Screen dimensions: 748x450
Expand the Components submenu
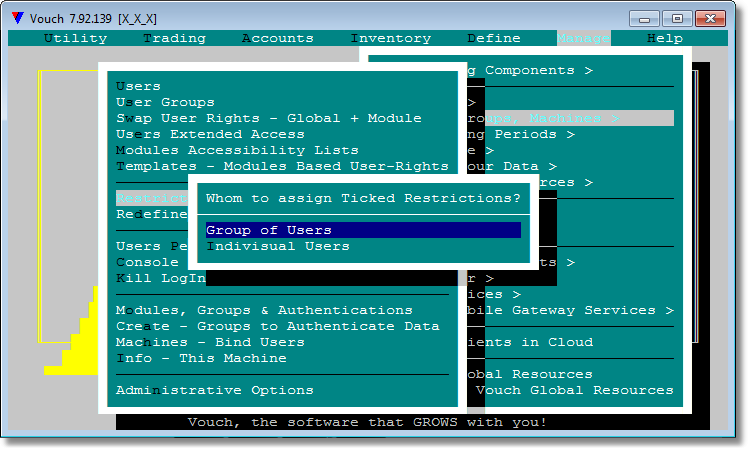click(530, 70)
